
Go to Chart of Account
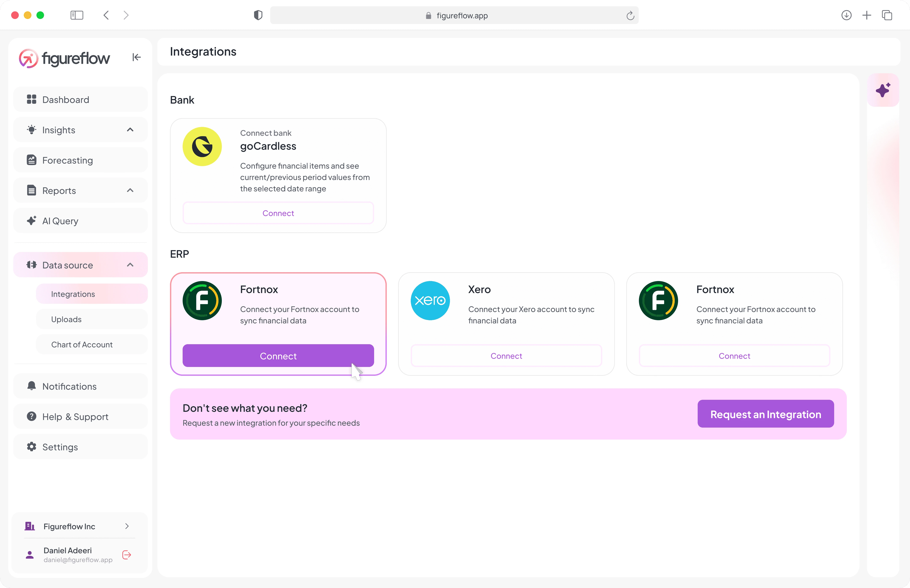[92, 344]
